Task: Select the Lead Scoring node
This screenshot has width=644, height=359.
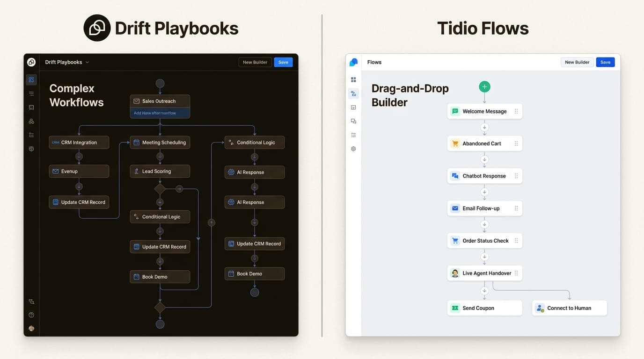Action: [160, 171]
